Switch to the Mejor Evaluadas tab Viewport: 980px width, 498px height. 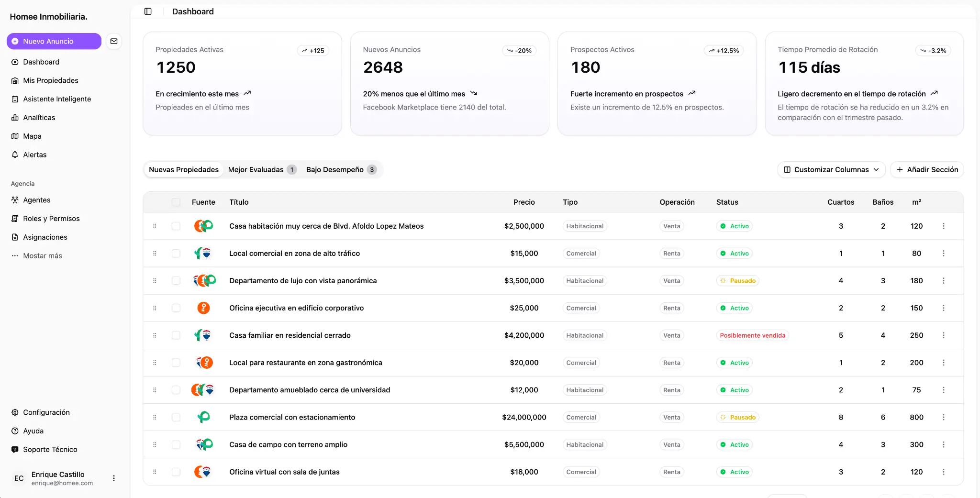pyautogui.click(x=262, y=170)
